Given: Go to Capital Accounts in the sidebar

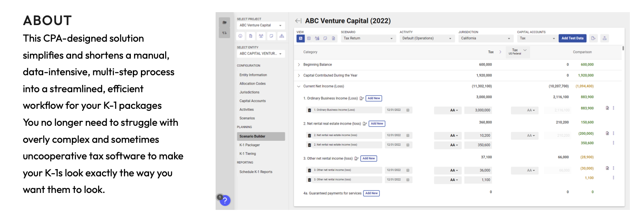Looking at the screenshot, I should pos(253,101).
